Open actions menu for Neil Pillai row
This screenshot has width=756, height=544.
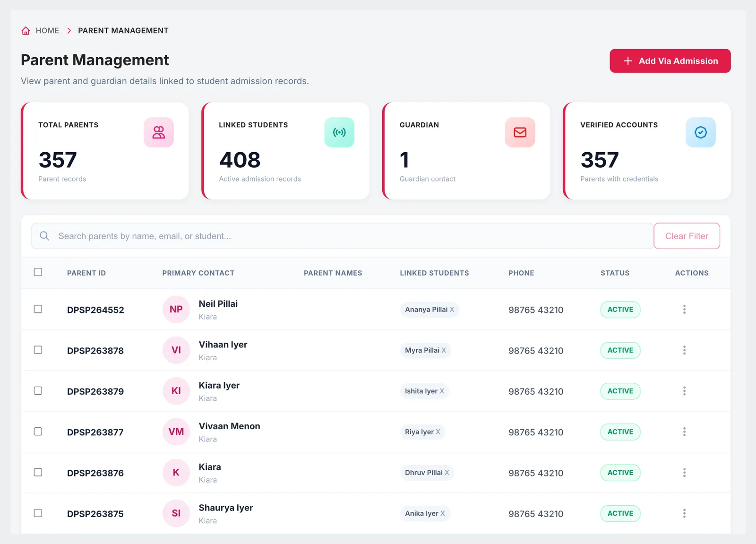[x=684, y=310]
